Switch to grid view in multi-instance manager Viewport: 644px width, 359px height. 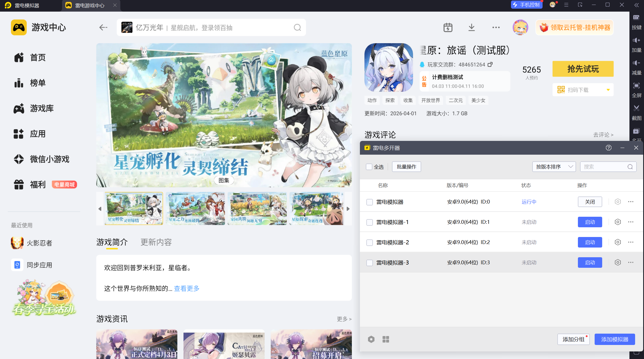point(386,339)
